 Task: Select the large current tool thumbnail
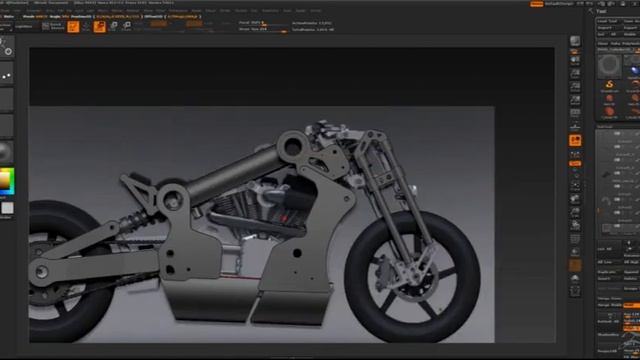(x=609, y=66)
